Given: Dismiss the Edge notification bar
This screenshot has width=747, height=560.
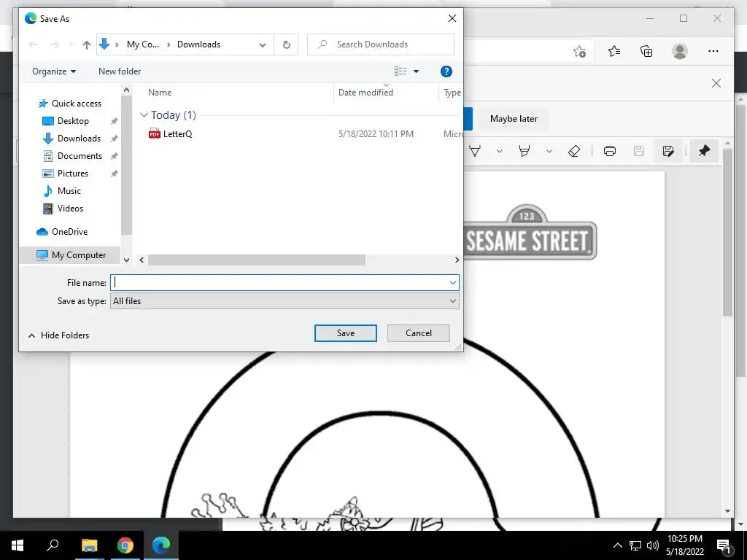Looking at the screenshot, I should click(x=716, y=83).
